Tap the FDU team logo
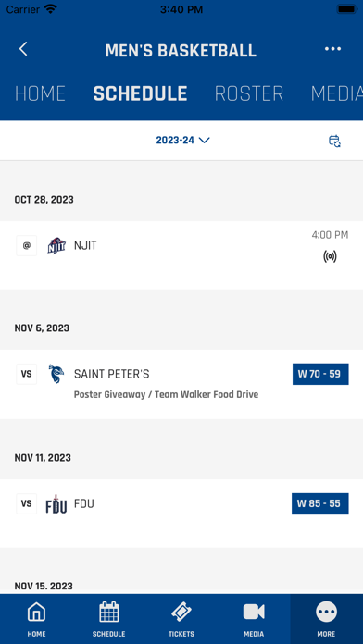The image size is (363, 644). [56, 504]
